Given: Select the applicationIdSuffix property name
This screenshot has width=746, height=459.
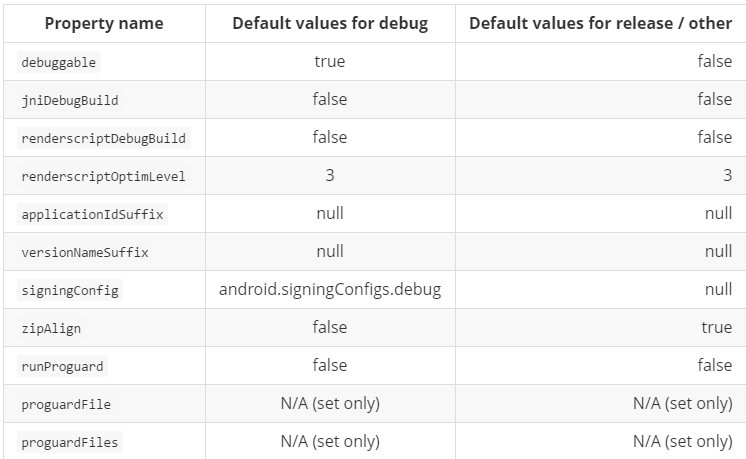Looking at the screenshot, I should point(92,214).
